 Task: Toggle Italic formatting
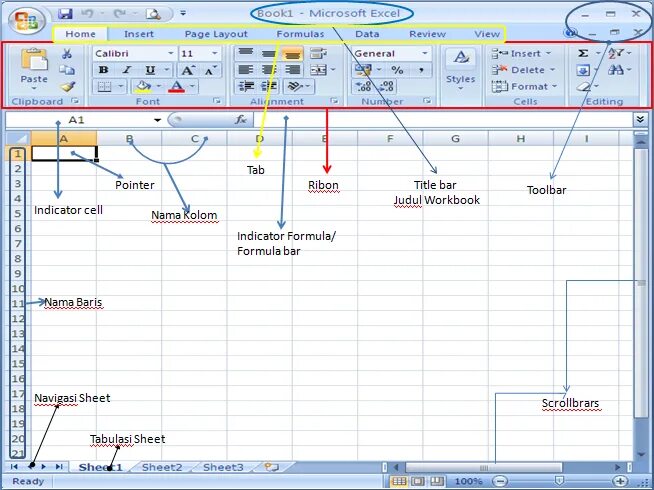click(127, 70)
